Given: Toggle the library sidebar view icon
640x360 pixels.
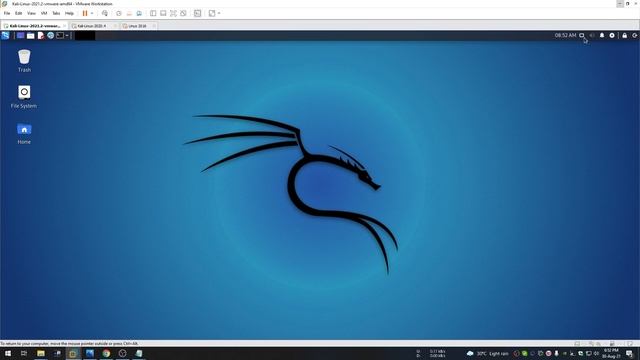Looking at the screenshot, I should [x=153, y=13].
